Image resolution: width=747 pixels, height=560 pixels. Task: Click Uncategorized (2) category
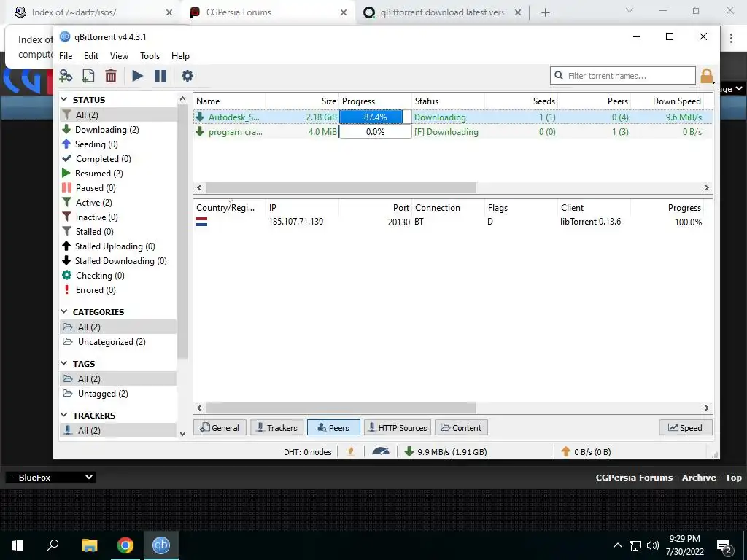click(x=112, y=341)
